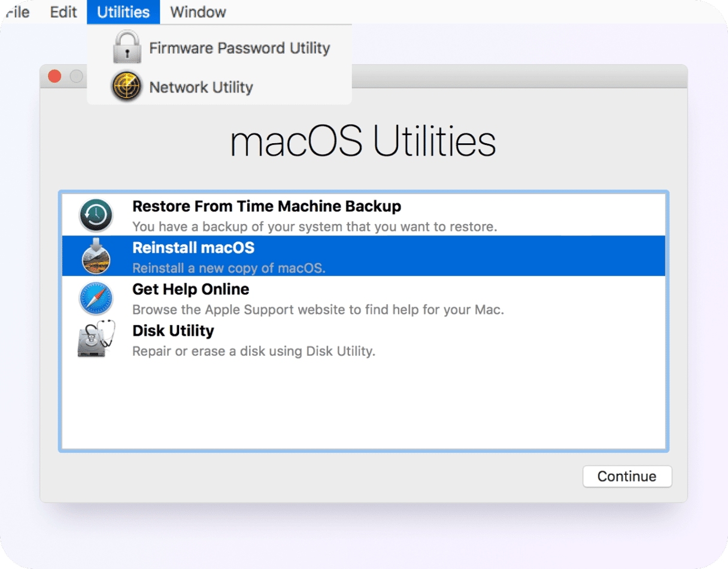Close the macOS Utilities window

tap(54, 76)
